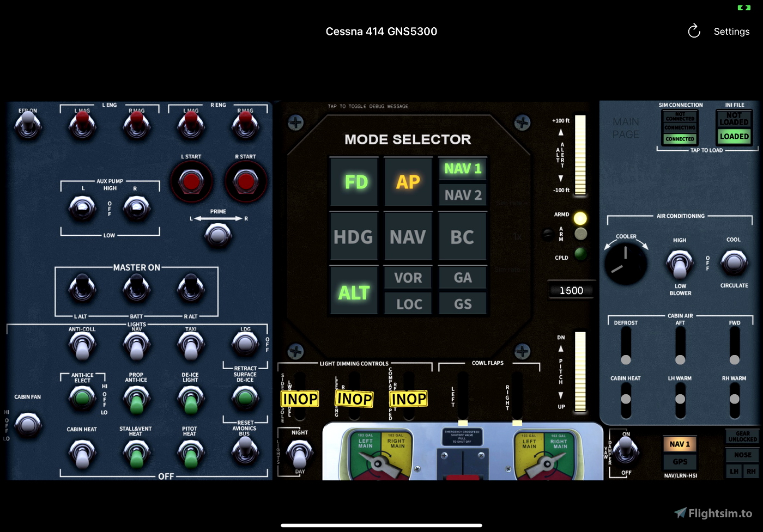Toggle ANTI-ICE ELECT green switch
Image resolution: width=763 pixels, height=532 pixels.
point(82,398)
